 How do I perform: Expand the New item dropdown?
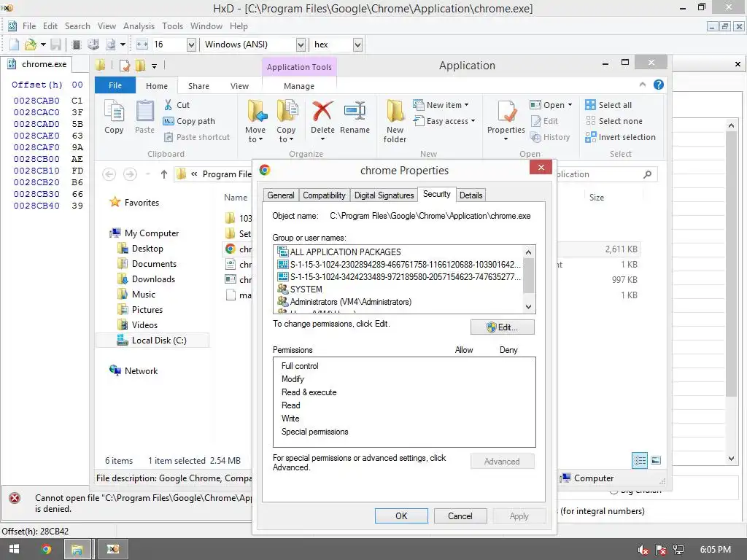click(466, 105)
